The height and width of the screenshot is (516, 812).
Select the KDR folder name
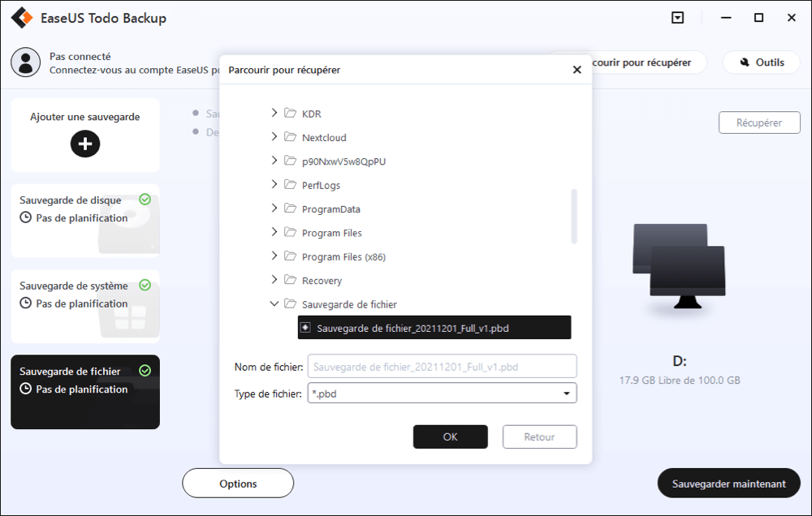(x=311, y=114)
